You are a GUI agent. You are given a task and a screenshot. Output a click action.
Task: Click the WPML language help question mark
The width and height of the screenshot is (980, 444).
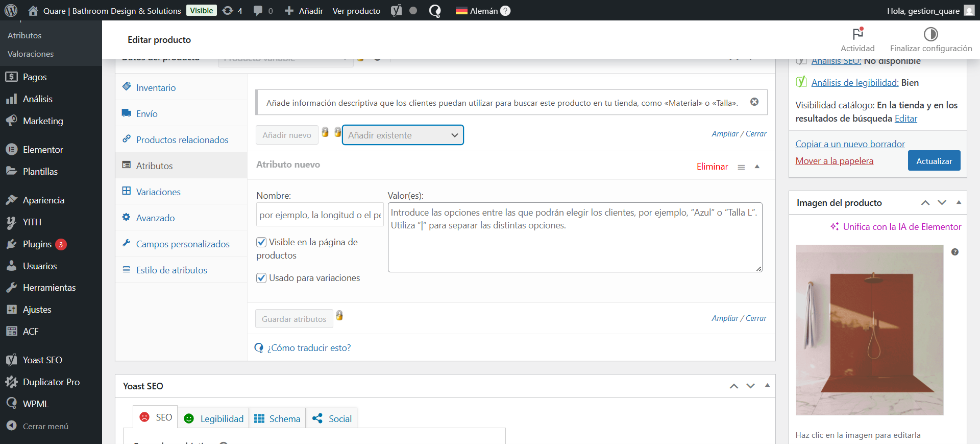pos(505,10)
